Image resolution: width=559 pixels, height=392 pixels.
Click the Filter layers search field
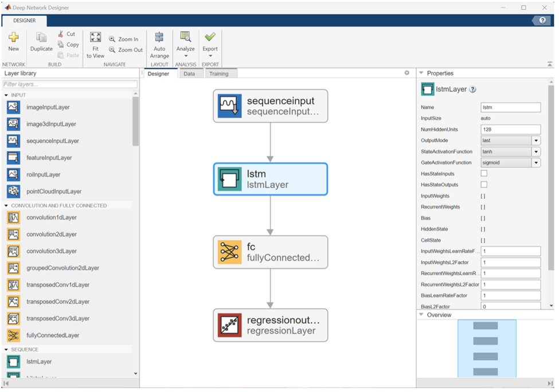pyautogui.click(x=69, y=84)
